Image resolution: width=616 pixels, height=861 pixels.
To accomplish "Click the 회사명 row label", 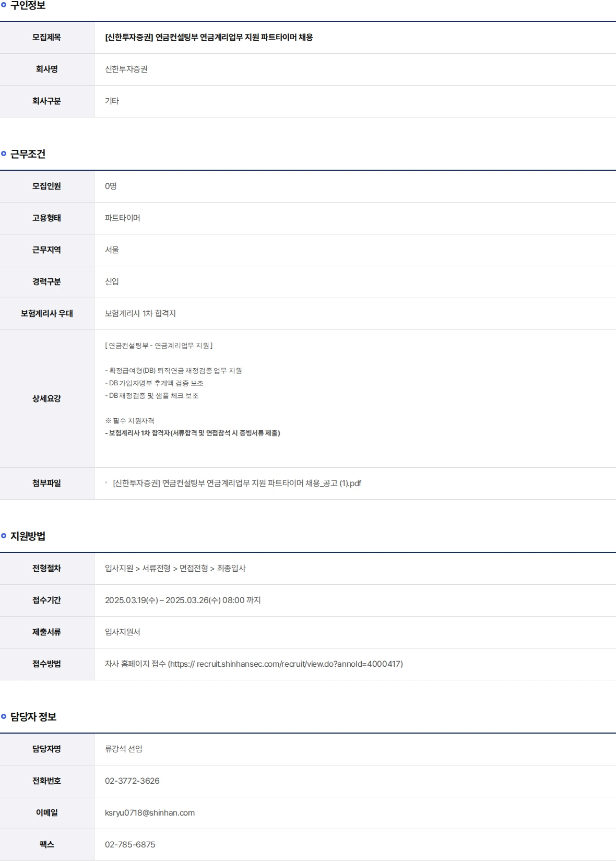I will (47, 69).
